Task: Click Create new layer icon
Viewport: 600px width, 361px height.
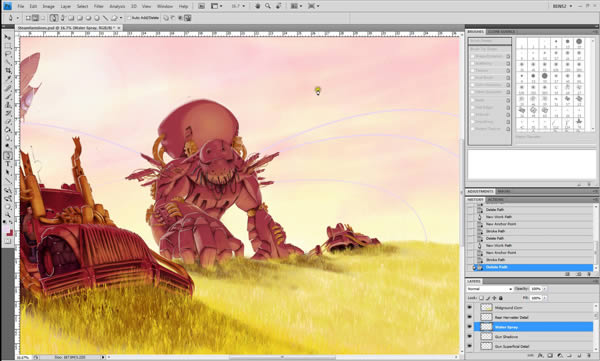Action: coord(579,356)
